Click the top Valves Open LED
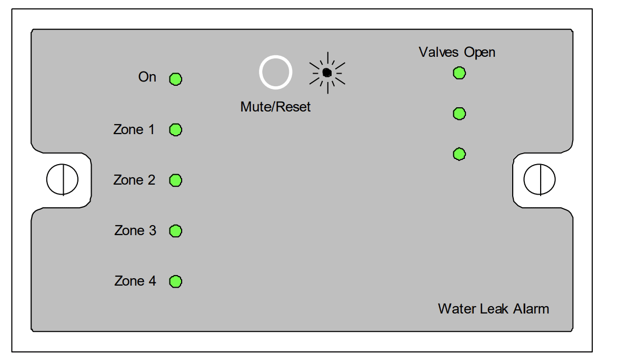 coord(459,73)
